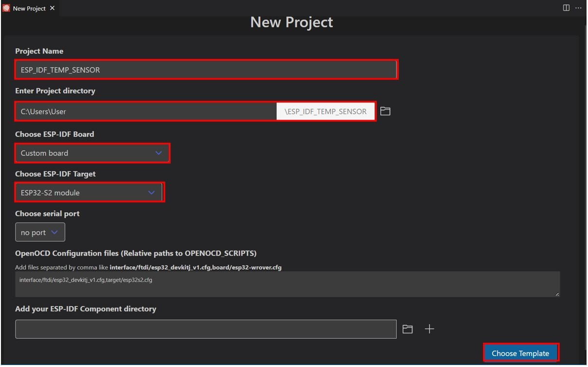Open the 'no port' serial port dropdown
Screen dimensions: 588x367
point(40,233)
